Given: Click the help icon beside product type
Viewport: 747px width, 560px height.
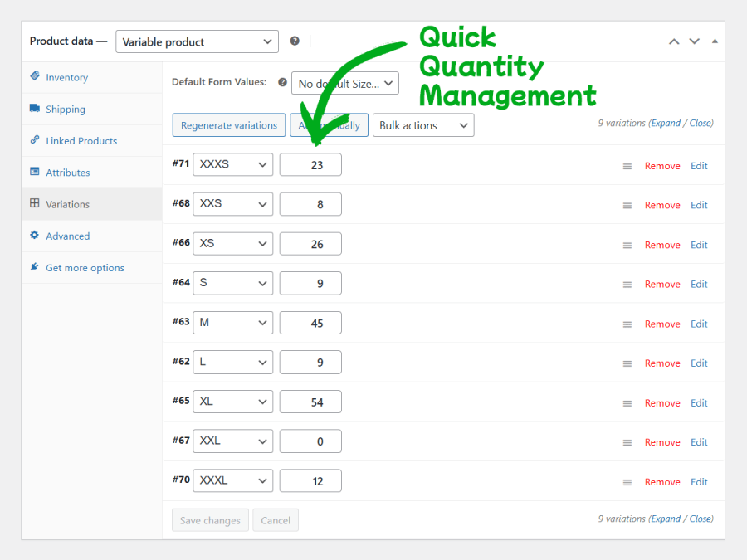Looking at the screenshot, I should (295, 41).
